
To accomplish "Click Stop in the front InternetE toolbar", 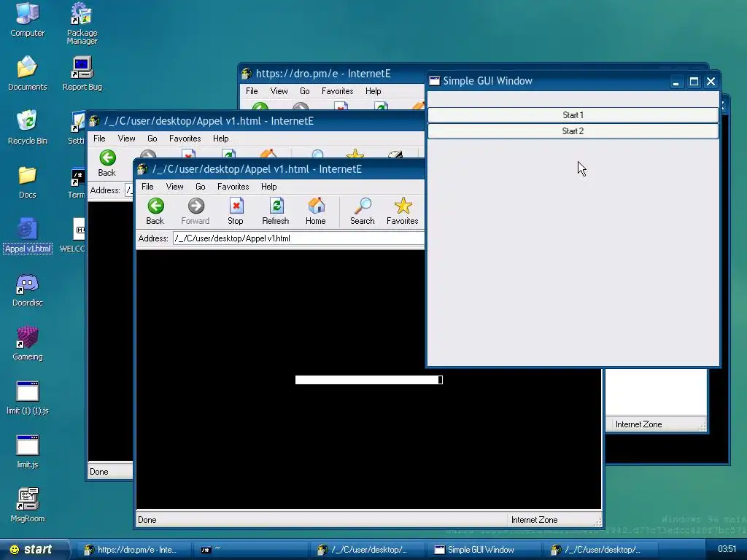I will (236, 211).
